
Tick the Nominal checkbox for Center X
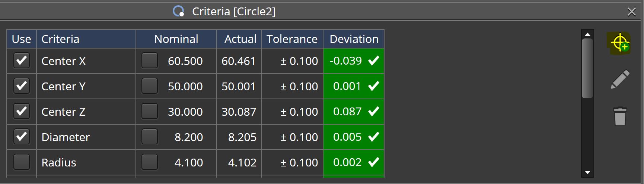tap(149, 60)
